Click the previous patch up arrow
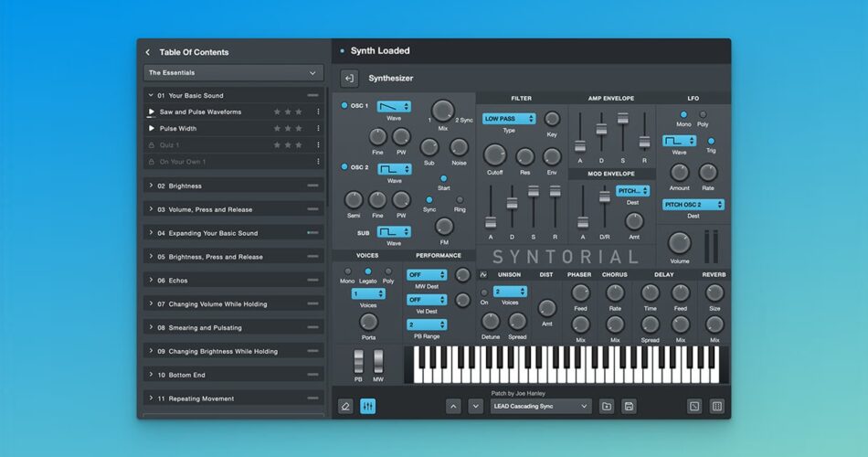 [x=454, y=406]
